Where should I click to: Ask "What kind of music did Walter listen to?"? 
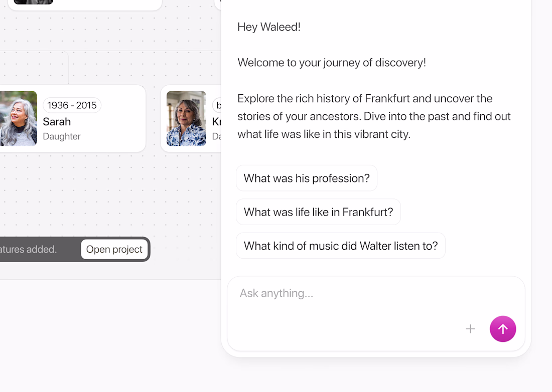340,246
